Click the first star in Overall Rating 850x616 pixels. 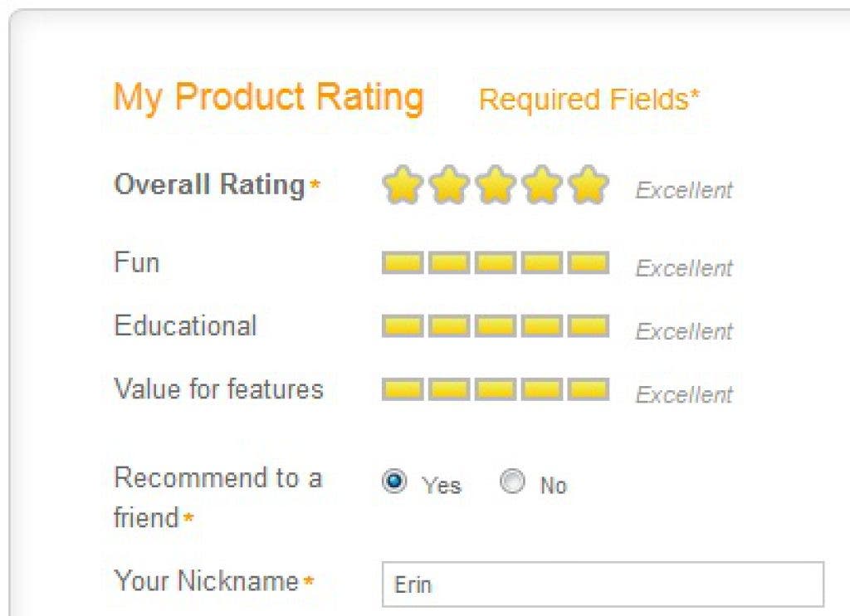click(x=401, y=185)
